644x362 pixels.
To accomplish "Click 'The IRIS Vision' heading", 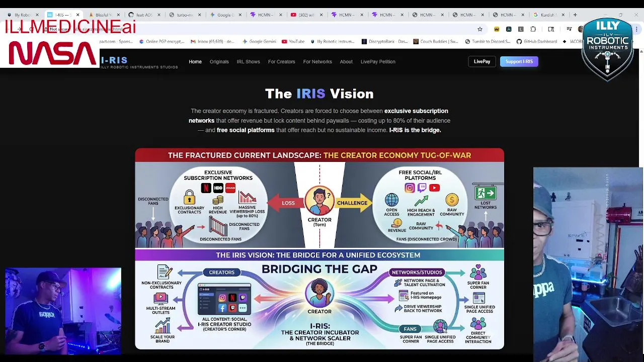I will point(319,94).
